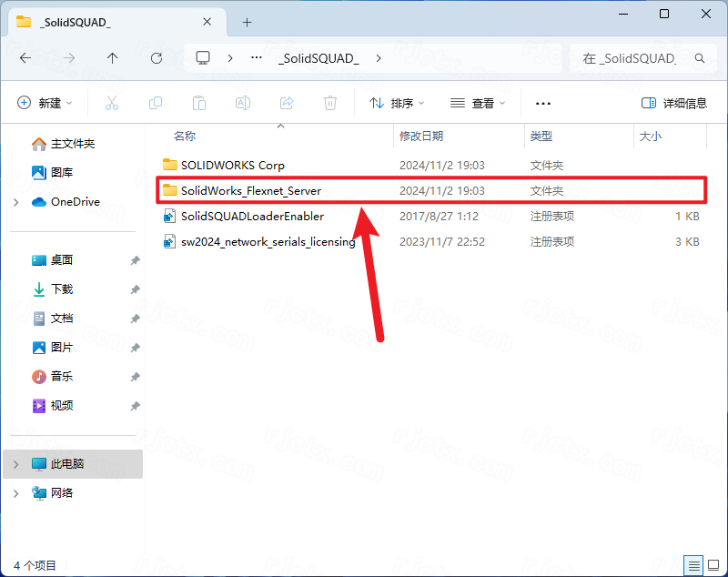
Task: Open the 新建 new item menu
Action: pos(45,104)
